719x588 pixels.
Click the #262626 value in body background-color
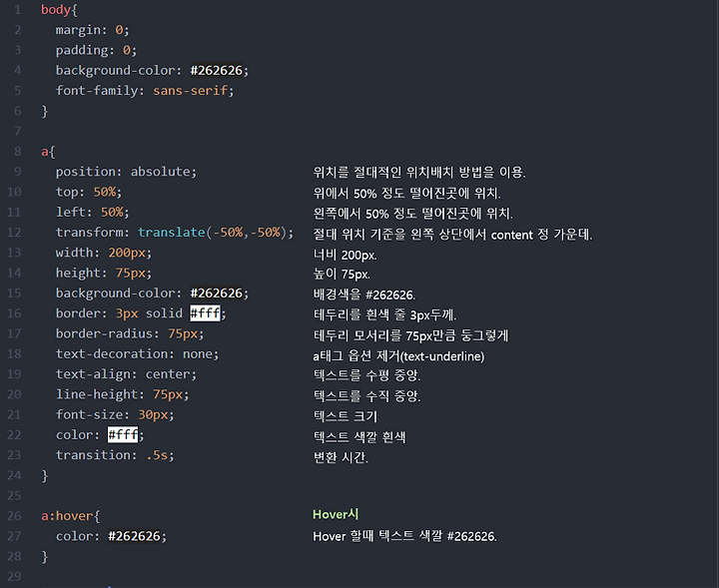[217, 70]
